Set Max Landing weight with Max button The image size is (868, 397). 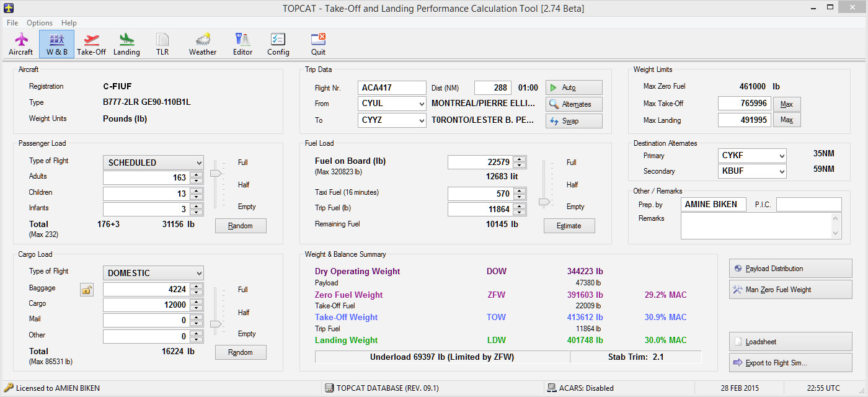pyautogui.click(x=787, y=120)
